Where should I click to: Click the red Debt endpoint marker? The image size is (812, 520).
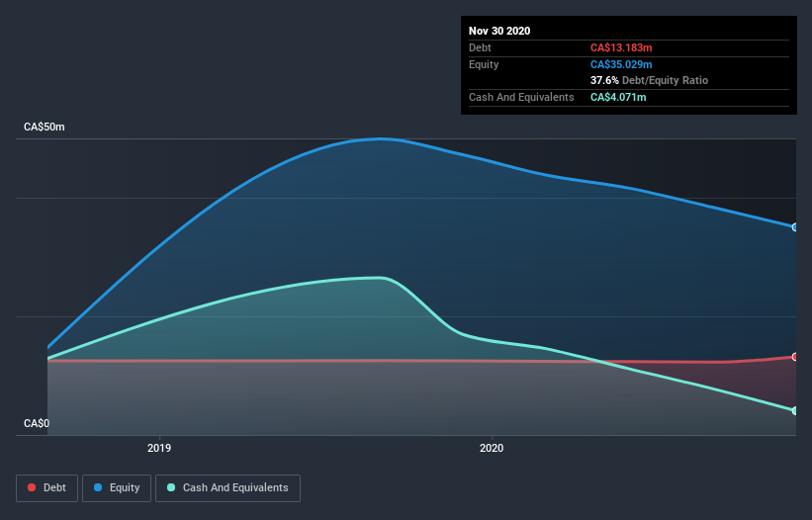[795, 357]
